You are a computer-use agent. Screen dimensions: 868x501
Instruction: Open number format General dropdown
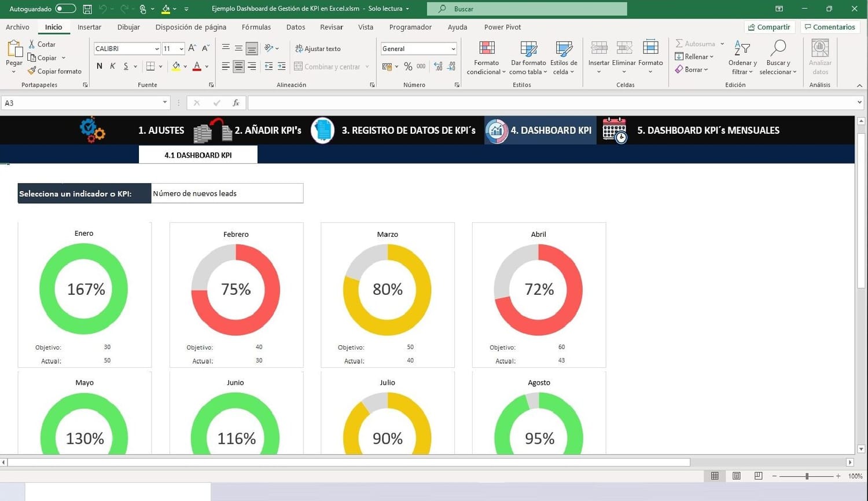point(453,49)
